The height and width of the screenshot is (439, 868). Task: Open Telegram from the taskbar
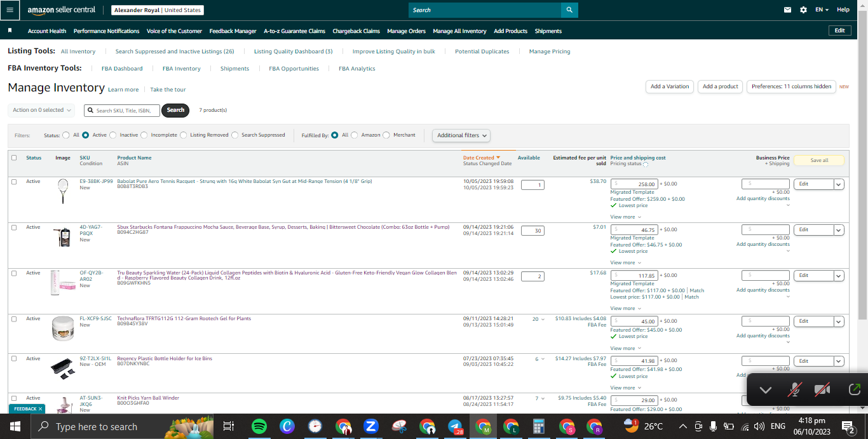[455, 426]
